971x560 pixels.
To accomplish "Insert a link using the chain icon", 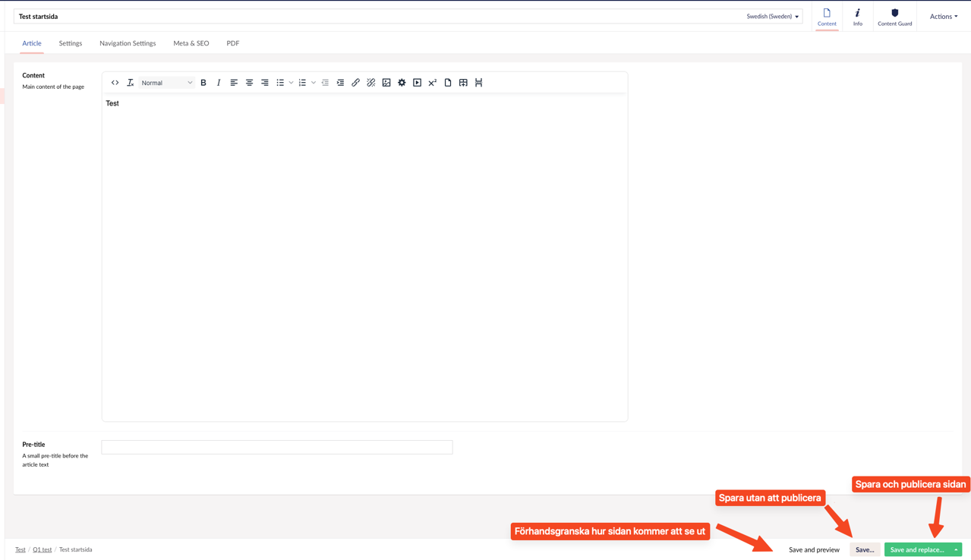I will coord(355,83).
